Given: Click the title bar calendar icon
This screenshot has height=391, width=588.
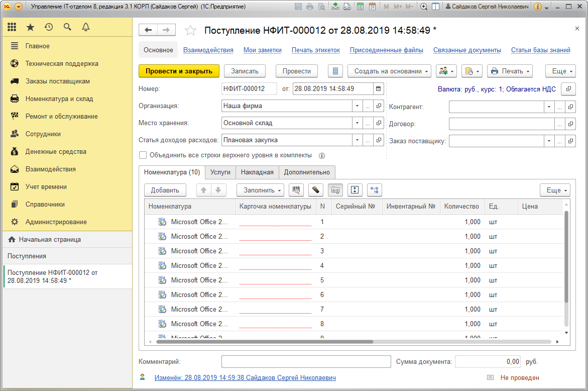Looking at the screenshot, I should tap(372, 7).
